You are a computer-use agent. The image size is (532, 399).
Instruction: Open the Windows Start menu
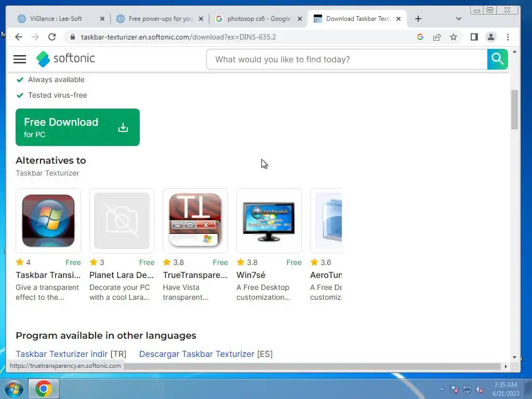click(13, 389)
